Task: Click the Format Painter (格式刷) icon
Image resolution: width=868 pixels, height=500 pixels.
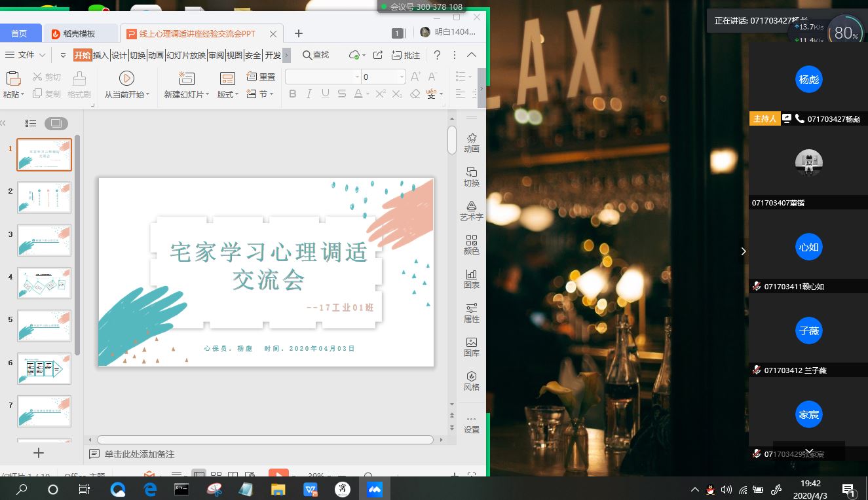Action: click(79, 79)
